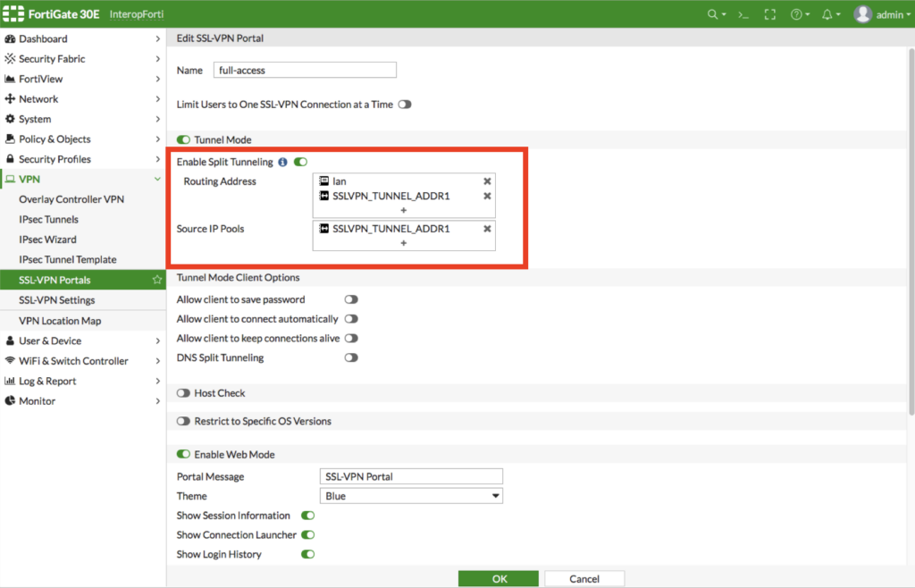Click OK to save portal
Screen dimensions: 915x588
(499, 579)
